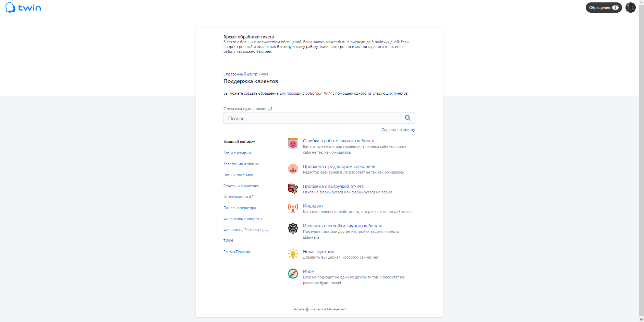This screenshot has width=644, height=322.
Task: Click the scenario editor flowchart icon
Action: coord(293,169)
